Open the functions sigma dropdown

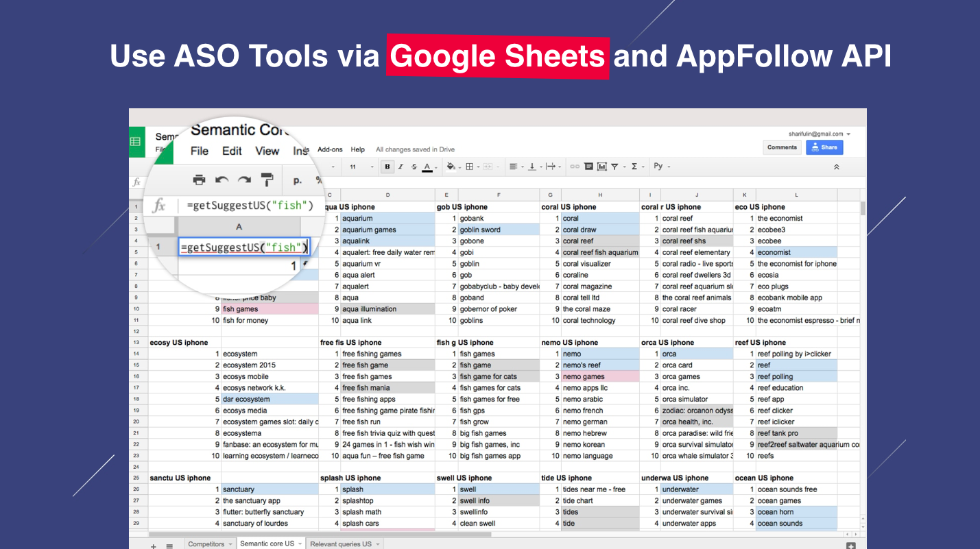[x=636, y=166]
